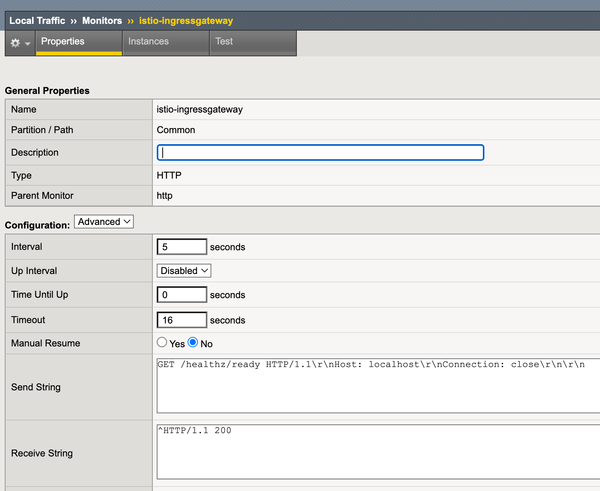
Task: Open the Instances tab
Action: point(148,42)
